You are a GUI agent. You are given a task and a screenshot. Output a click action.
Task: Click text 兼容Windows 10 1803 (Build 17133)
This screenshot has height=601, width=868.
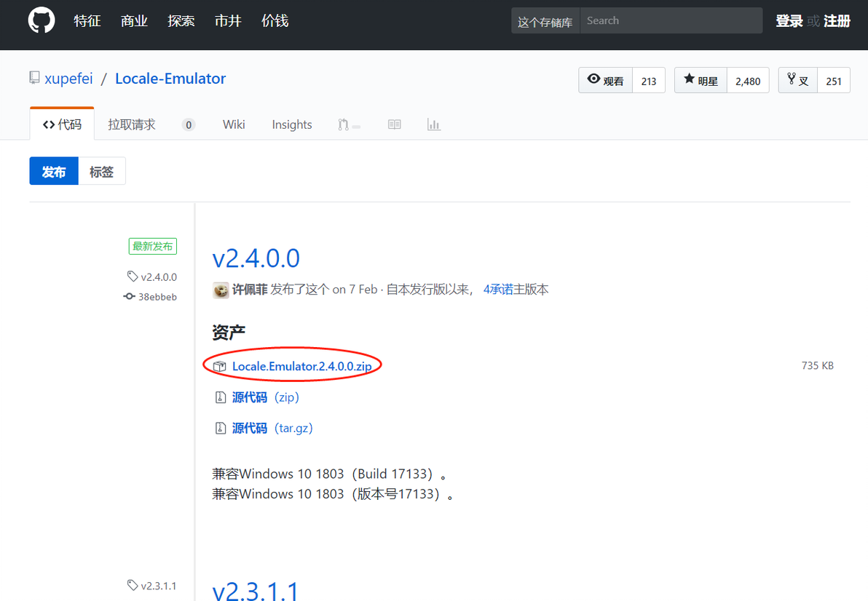[x=330, y=474]
